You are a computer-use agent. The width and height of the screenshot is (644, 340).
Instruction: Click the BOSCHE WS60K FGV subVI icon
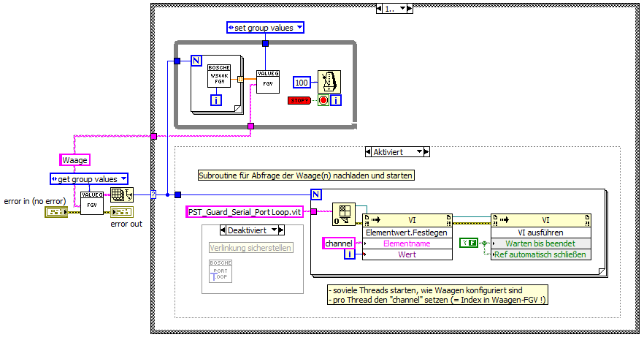pos(219,75)
